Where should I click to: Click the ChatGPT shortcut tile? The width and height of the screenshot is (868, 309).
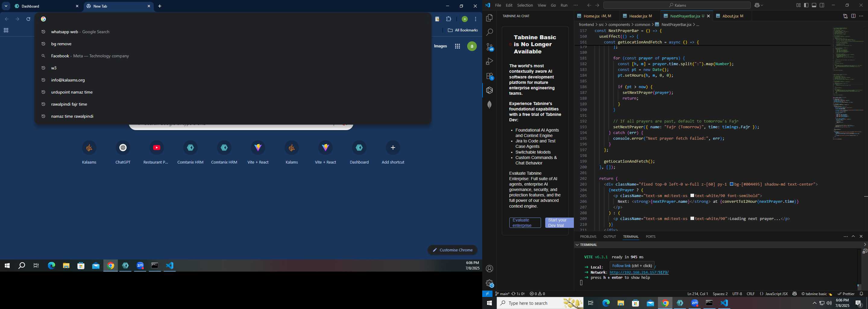123,153
